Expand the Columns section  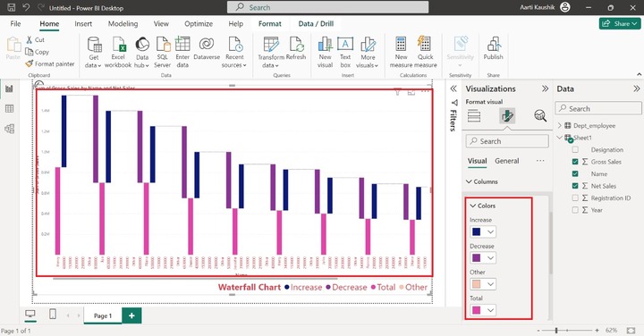tap(482, 181)
